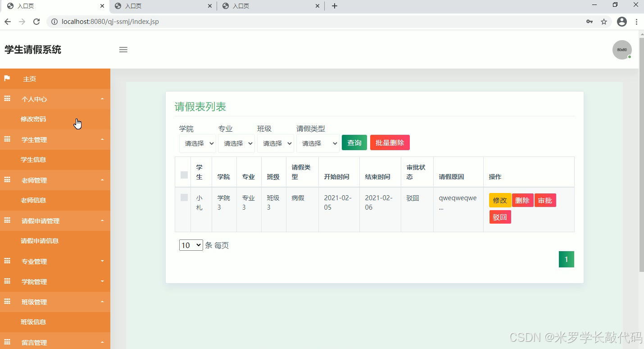Click the grid icon beside 学生管理
Image resolution: width=644 pixels, height=349 pixels.
pyautogui.click(x=7, y=140)
